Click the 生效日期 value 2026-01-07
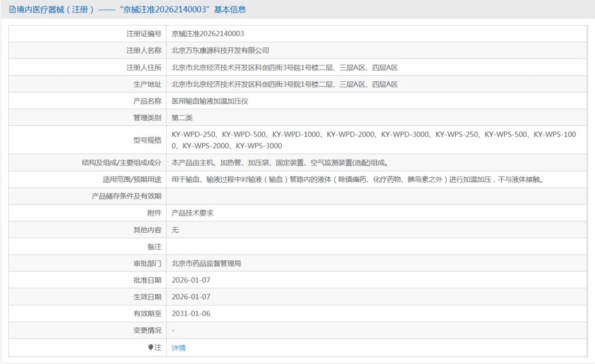The image size is (595, 364). (x=191, y=297)
